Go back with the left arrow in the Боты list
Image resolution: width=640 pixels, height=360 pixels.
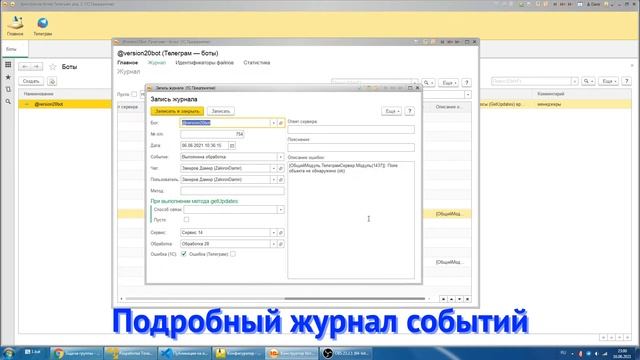25,67
